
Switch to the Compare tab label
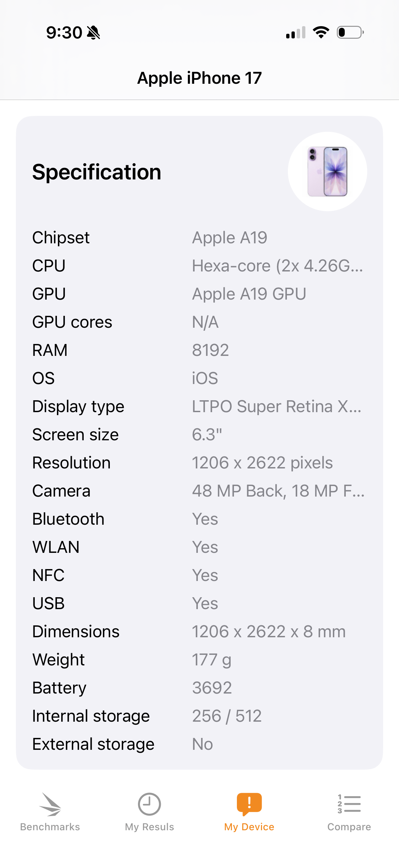point(349,827)
